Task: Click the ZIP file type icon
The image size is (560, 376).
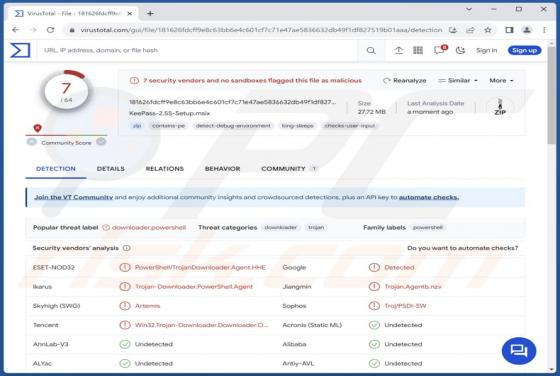Action: [500, 107]
